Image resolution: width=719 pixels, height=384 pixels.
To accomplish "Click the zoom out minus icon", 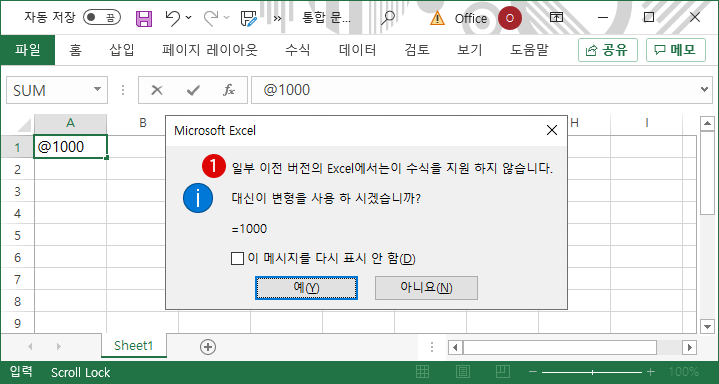I will tap(532, 372).
